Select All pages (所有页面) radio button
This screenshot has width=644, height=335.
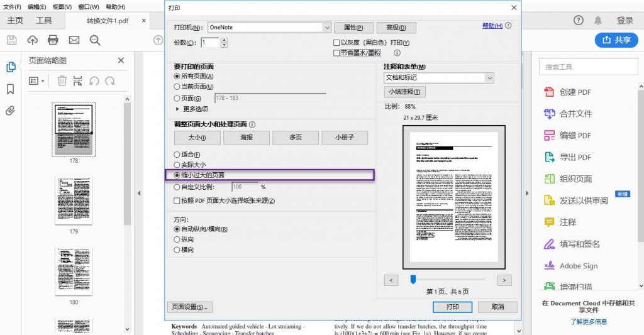click(x=177, y=76)
